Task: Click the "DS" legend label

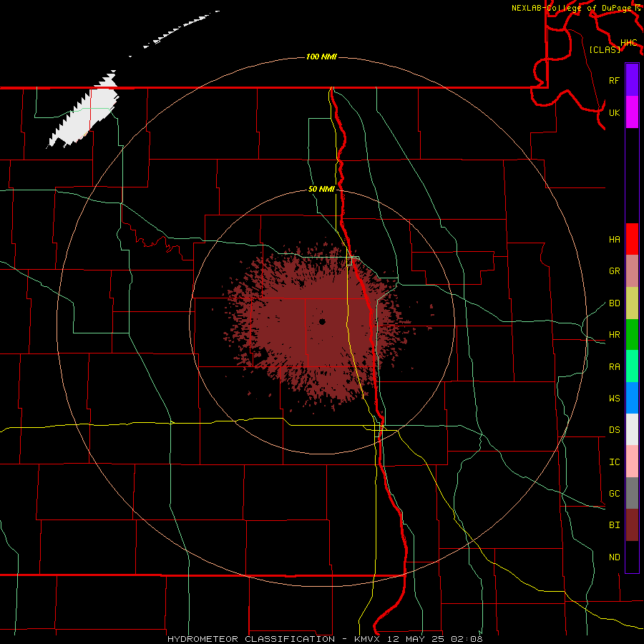Action: (614, 430)
